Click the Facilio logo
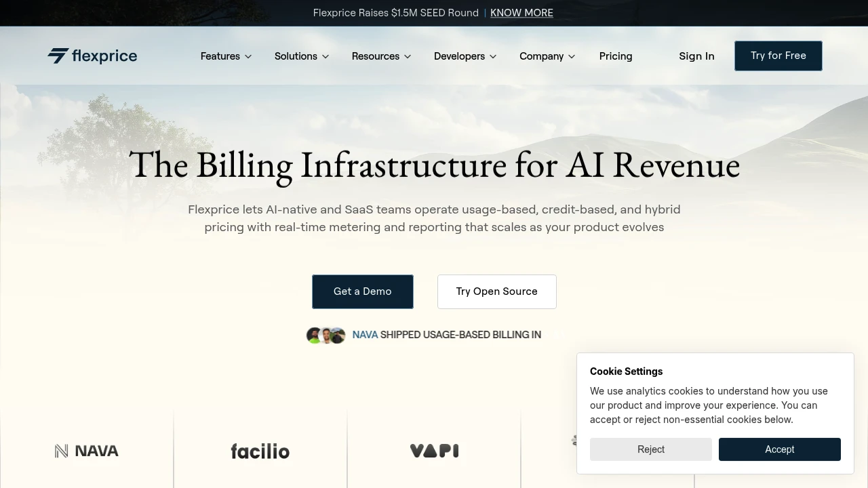868x488 pixels. point(260,451)
